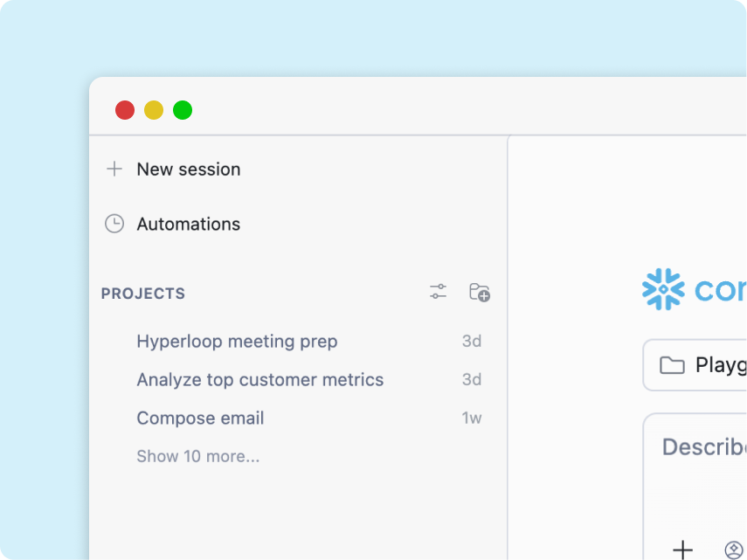Click the folder icon in the Playground selector

pyautogui.click(x=672, y=365)
